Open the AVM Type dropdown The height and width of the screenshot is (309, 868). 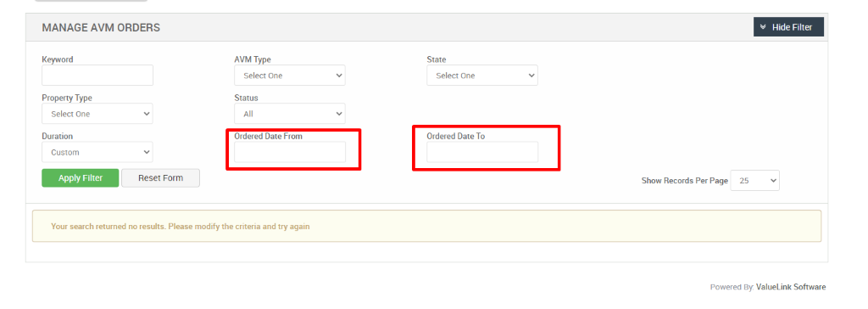pos(290,76)
